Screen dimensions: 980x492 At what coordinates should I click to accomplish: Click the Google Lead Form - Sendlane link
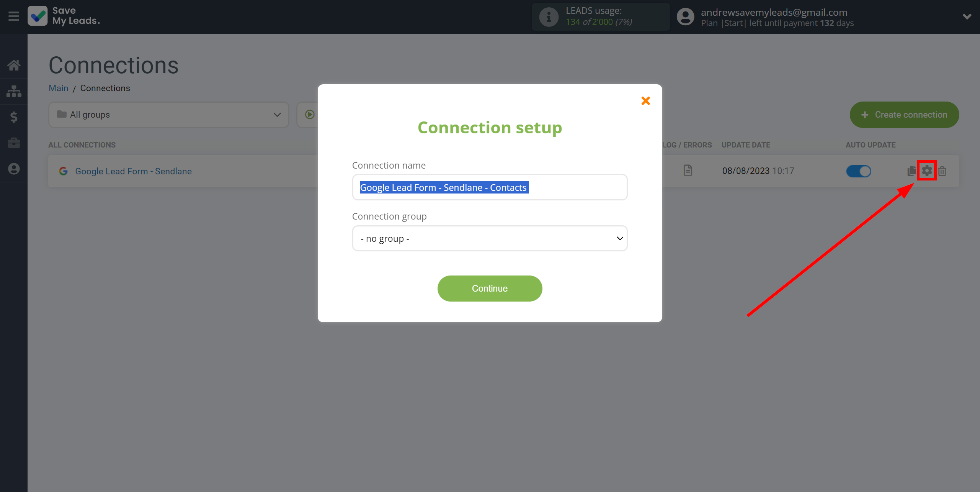point(133,170)
